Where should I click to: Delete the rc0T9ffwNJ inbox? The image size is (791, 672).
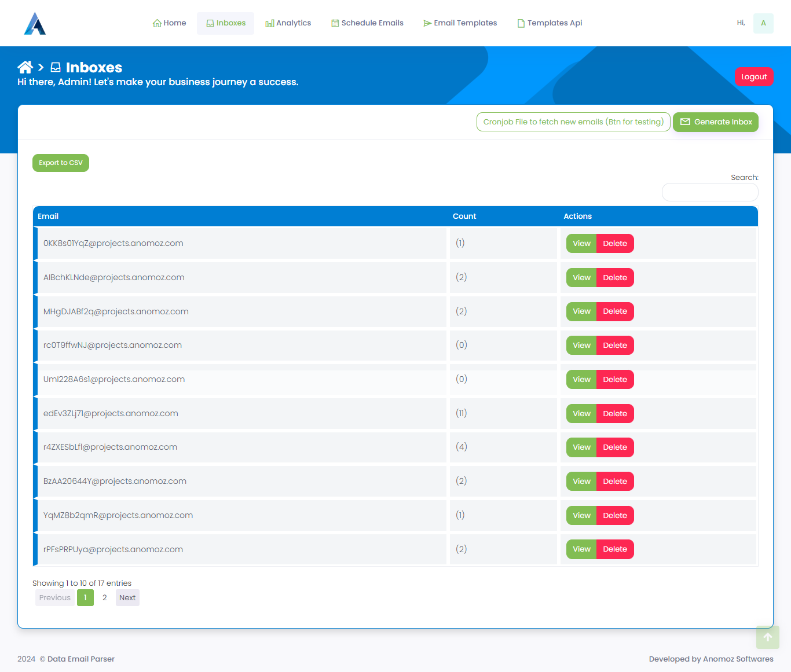pyautogui.click(x=615, y=345)
